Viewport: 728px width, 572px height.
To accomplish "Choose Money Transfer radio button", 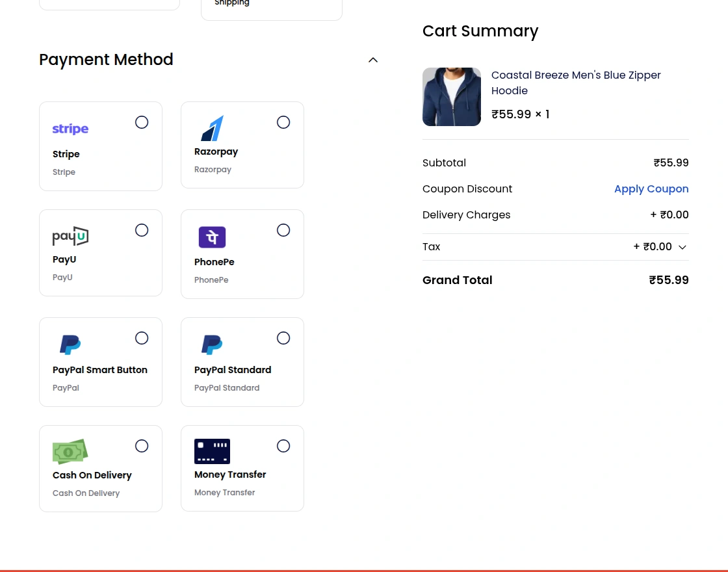I will [283, 446].
